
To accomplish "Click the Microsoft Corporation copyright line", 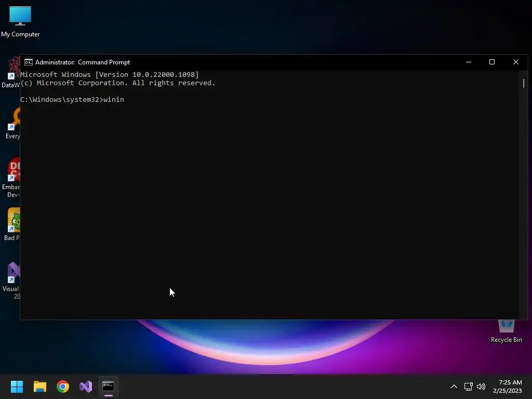I will pos(117,83).
